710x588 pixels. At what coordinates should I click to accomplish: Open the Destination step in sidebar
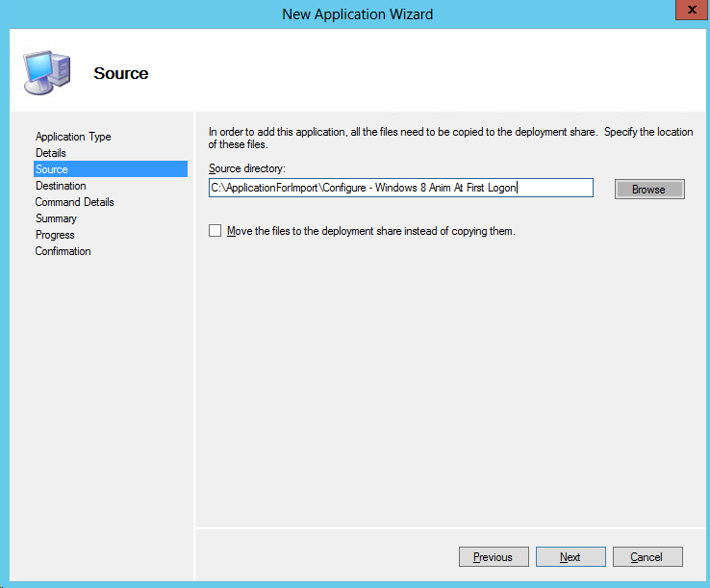(x=61, y=186)
